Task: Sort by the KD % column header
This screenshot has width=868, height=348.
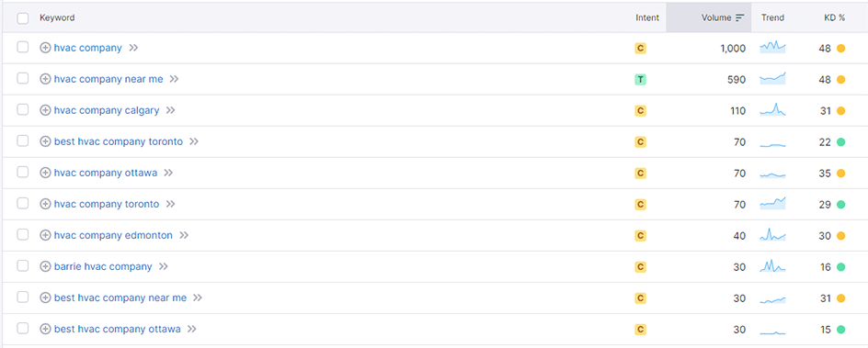Action: click(x=834, y=17)
